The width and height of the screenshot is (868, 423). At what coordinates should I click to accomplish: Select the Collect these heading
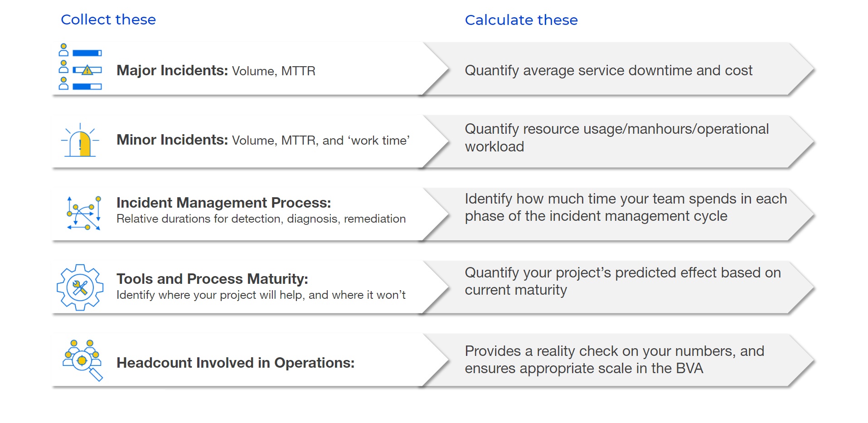[108, 19]
